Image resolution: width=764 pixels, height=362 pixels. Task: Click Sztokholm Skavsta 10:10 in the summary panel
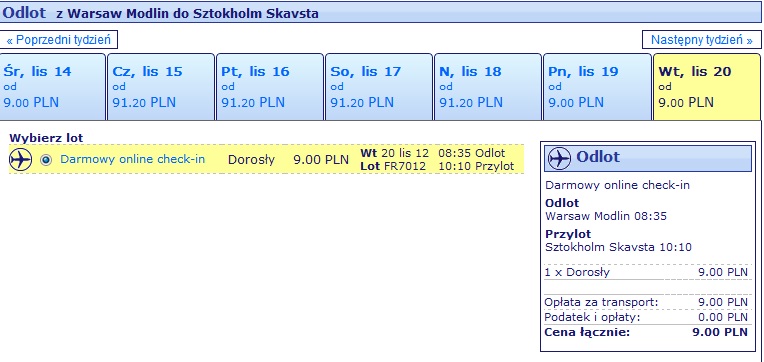click(618, 247)
